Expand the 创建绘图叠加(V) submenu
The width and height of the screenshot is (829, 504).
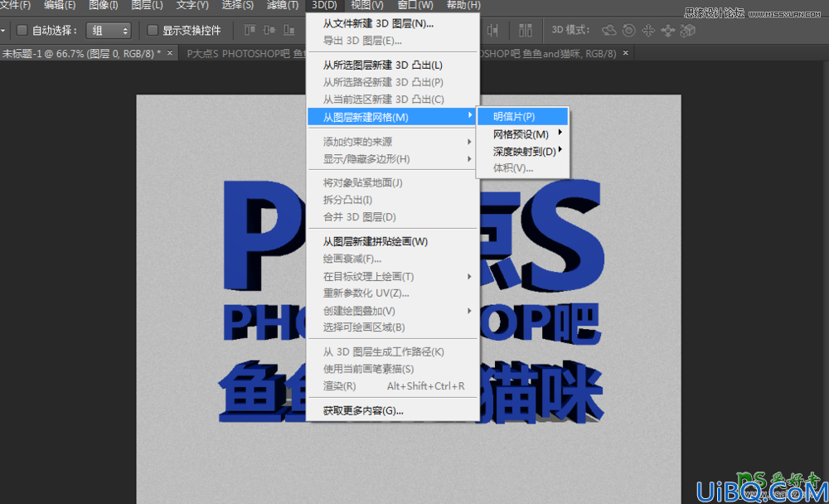pos(393,310)
